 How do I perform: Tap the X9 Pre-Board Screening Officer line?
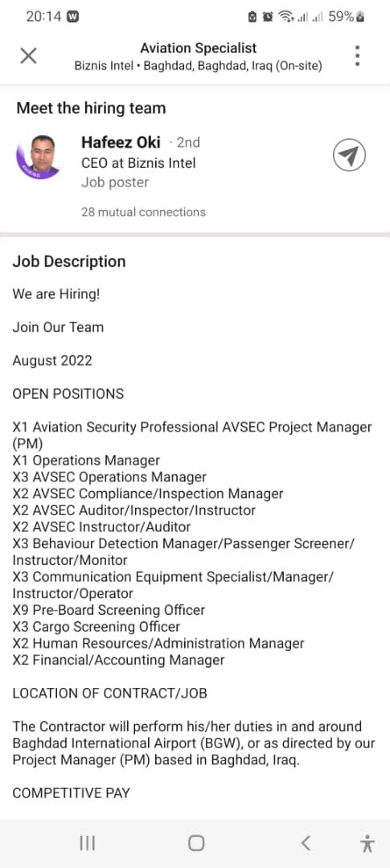[x=109, y=610]
